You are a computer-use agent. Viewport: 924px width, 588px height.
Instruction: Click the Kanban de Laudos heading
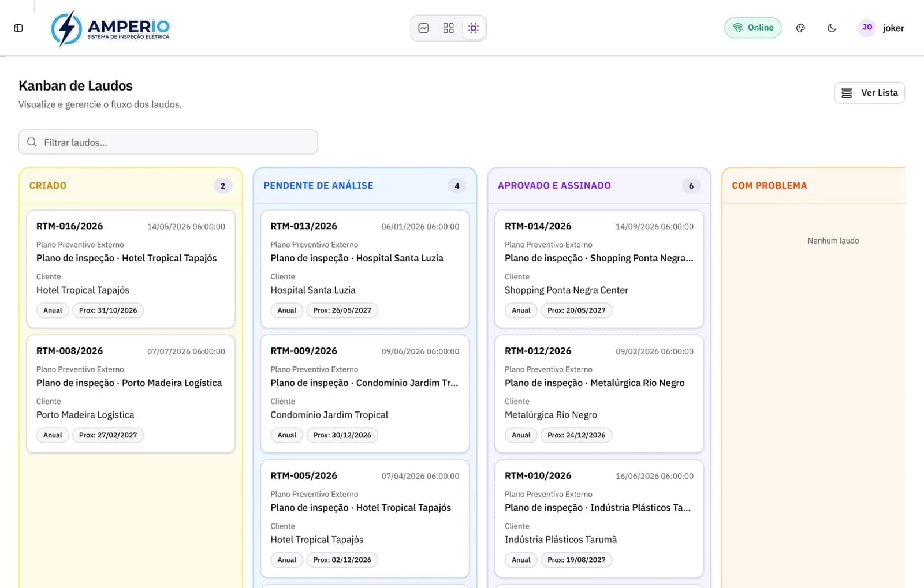pyautogui.click(x=76, y=85)
